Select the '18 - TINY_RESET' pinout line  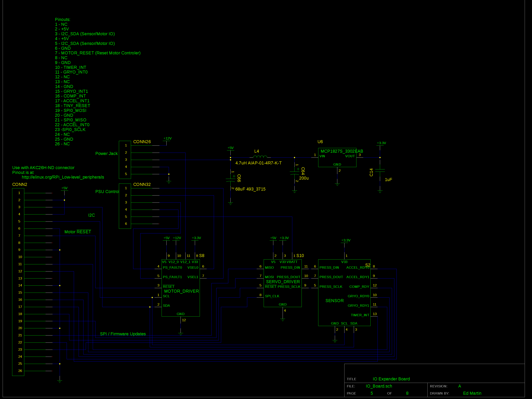pos(72,106)
